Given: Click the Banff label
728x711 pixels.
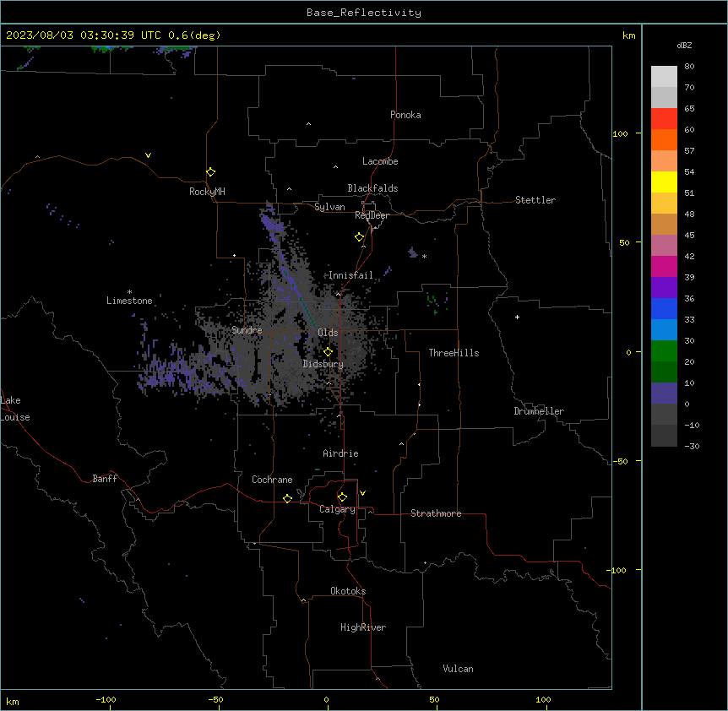Looking at the screenshot, I should tap(105, 479).
